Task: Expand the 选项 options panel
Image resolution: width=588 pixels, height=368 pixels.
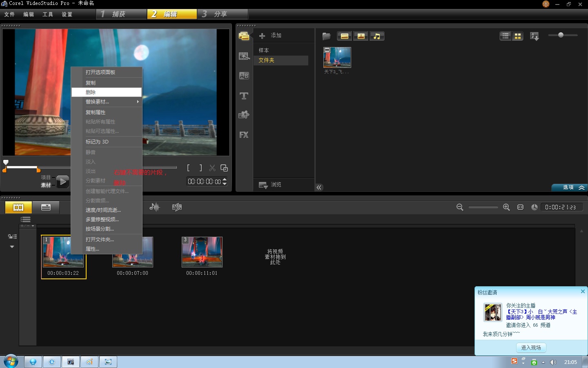Action: click(x=570, y=187)
